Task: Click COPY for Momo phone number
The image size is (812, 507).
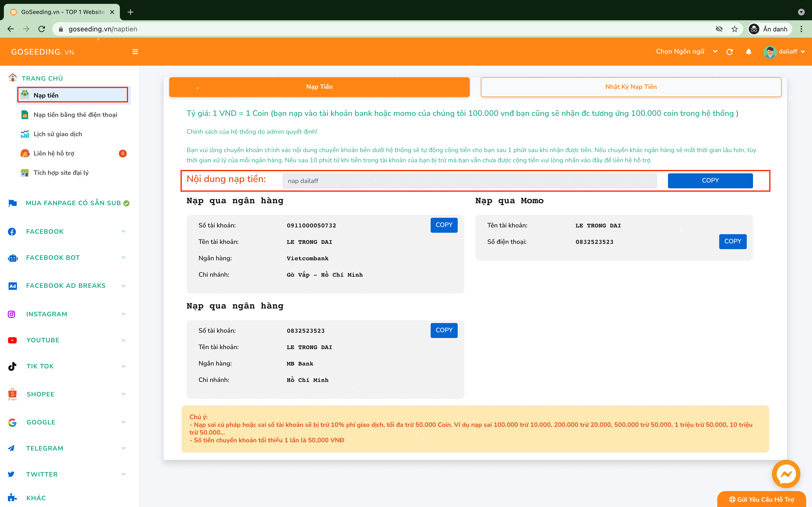Action: (732, 241)
